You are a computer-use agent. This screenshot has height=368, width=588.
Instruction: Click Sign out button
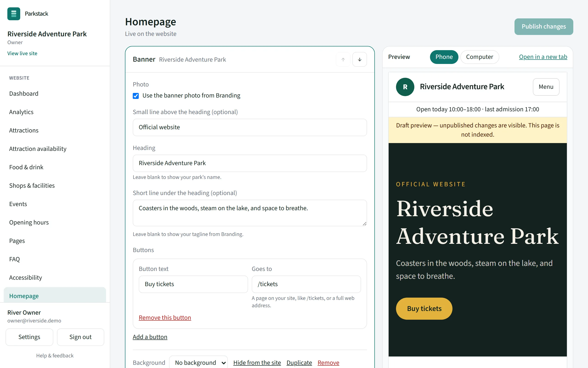[80, 337]
